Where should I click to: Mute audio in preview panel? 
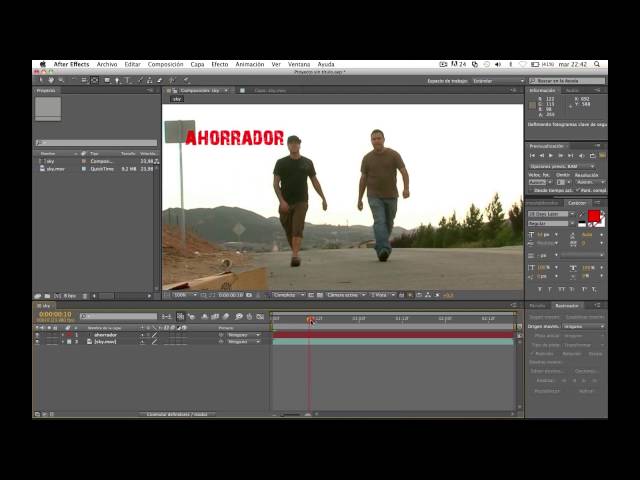click(582, 156)
